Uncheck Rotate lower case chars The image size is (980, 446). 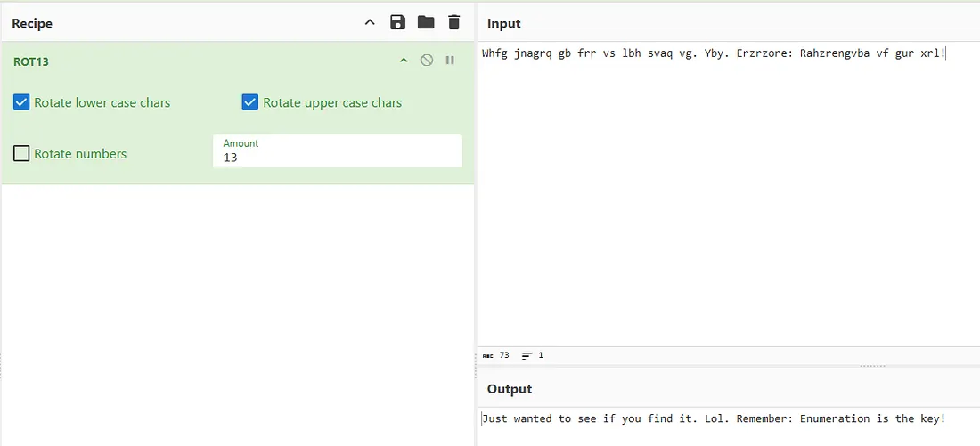[x=22, y=102]
